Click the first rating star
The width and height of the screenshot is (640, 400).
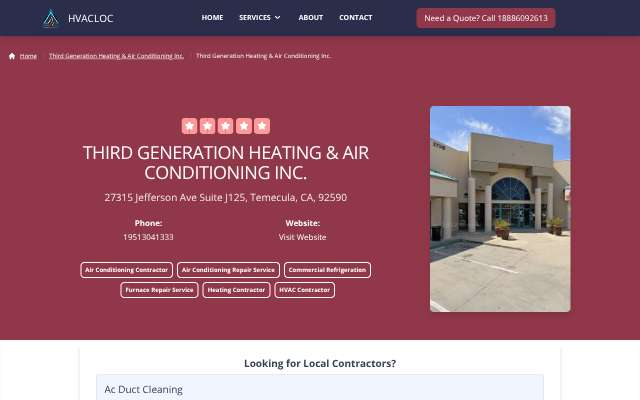[x=189, y=126]
